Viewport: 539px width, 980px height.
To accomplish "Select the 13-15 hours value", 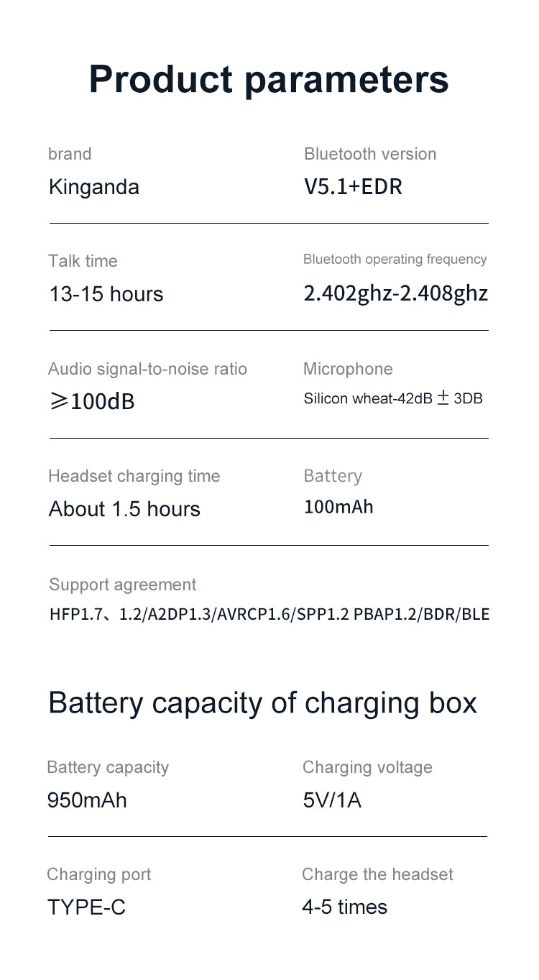I will (x=106, y=294).
